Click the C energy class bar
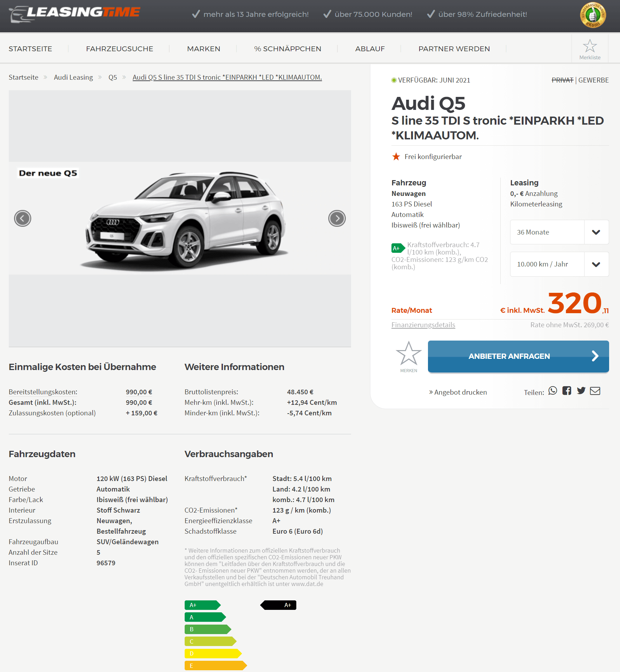The image size is (620, 672). point(211,641)
